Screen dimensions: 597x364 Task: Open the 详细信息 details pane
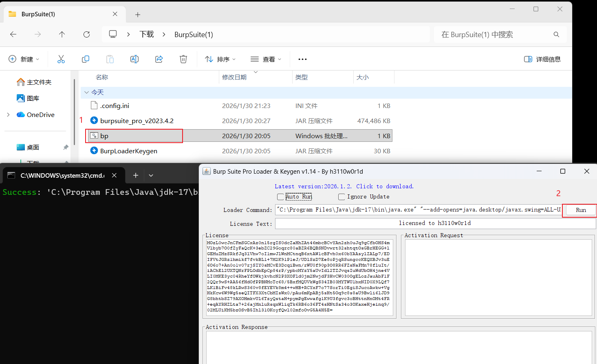pyautogui.click(x=542, y=59)
